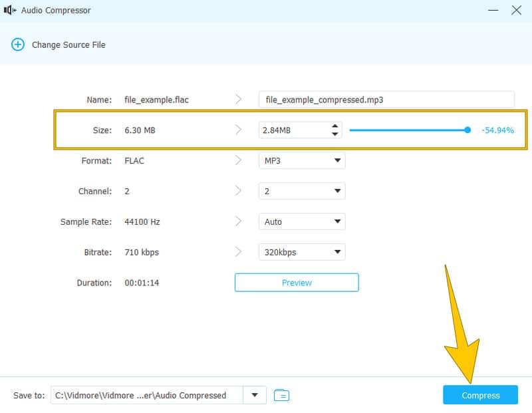Viewport: 532px width, 413px height.
Task: Close the Audio Compressor window
Action: [x=517, y=11]
